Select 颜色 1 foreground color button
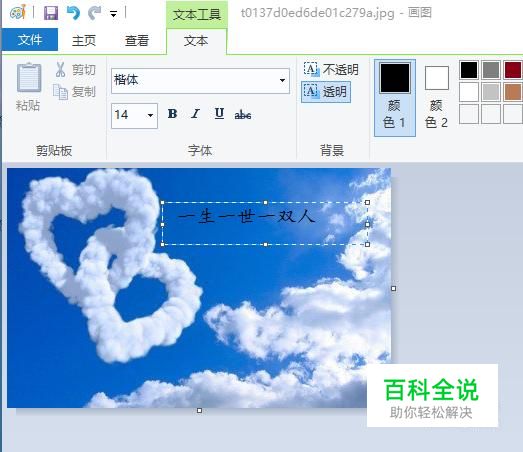This screenshot has height=452, width=523. pos(395,98)
